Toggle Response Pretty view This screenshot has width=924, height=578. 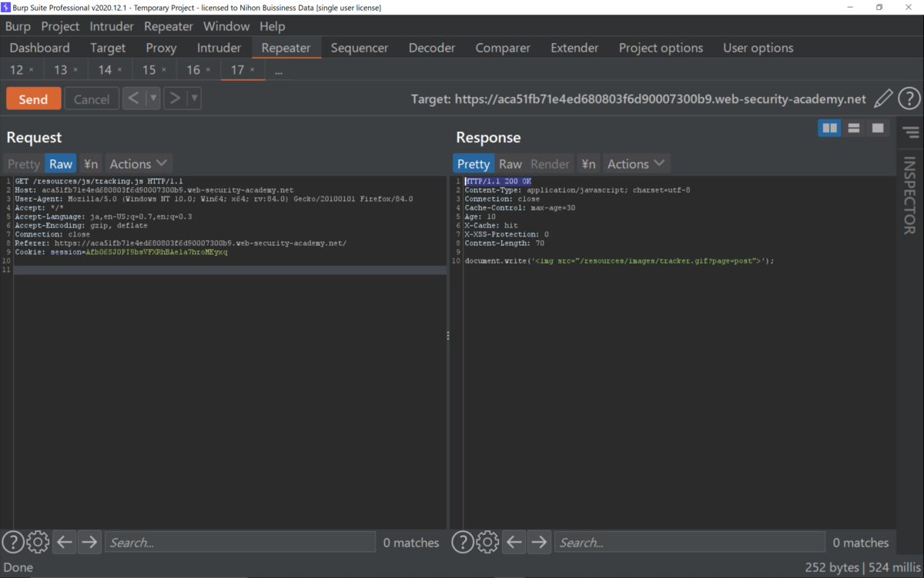(x=473, y=163)
